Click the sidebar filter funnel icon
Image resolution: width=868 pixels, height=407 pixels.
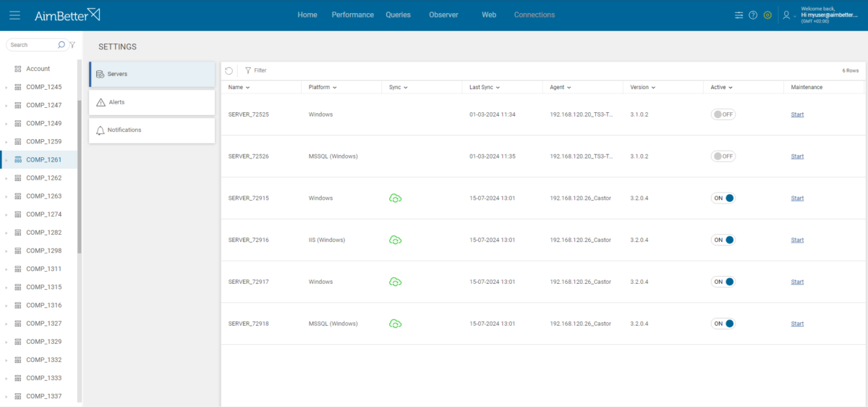click(72, 45)
